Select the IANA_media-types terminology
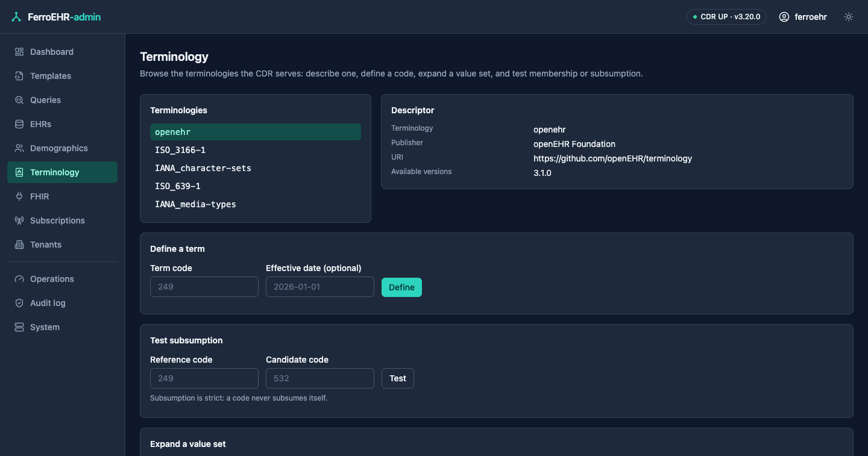The image size is (868, 456). 256,204
